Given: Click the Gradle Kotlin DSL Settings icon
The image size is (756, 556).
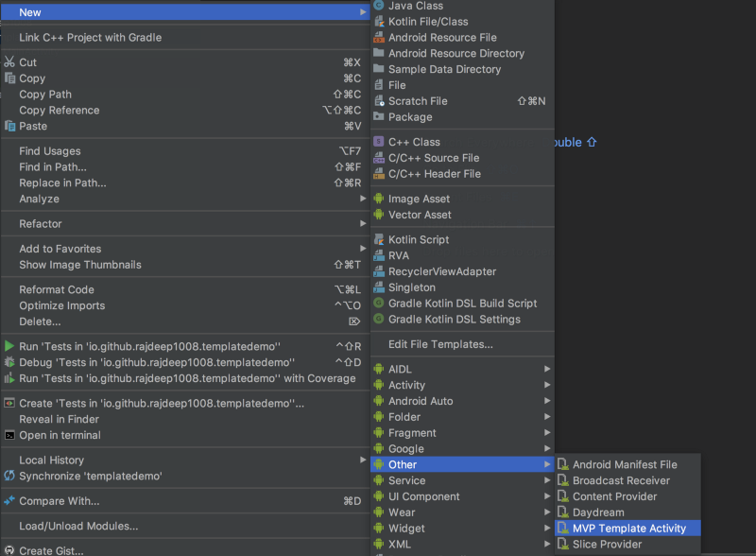Looking at the screenshot, I should [x=379, y=319].
